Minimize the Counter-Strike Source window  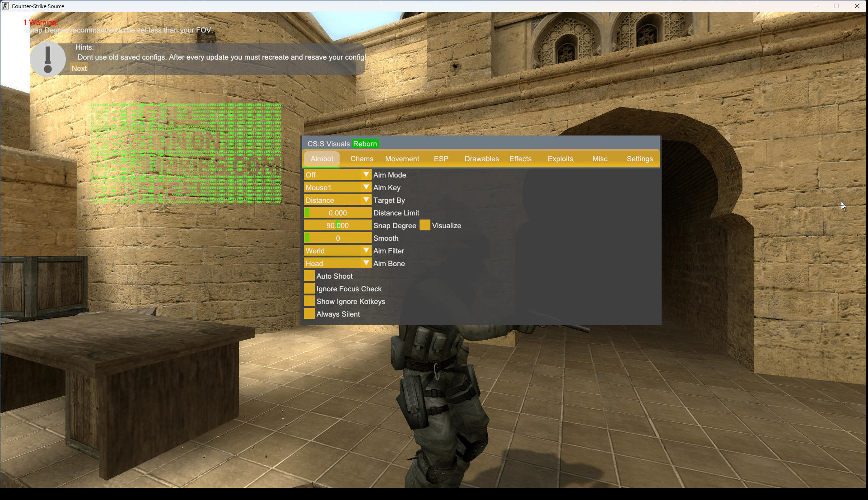tap(816, 6)
